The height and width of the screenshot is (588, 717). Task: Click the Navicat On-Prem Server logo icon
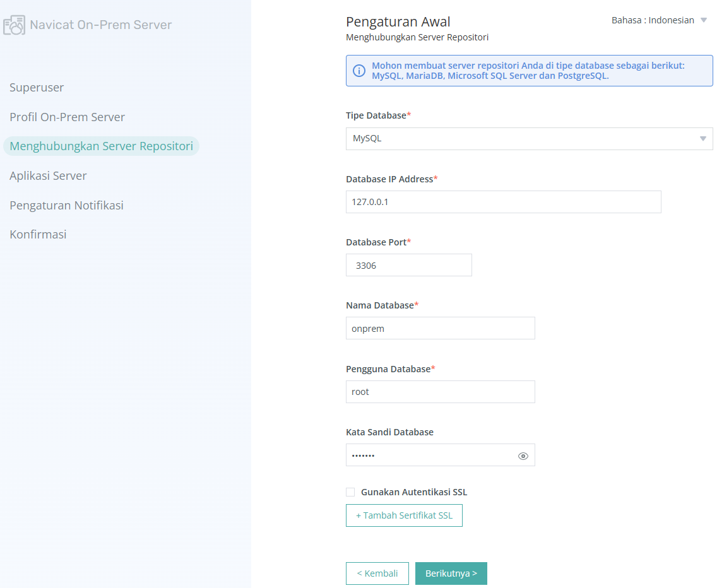click(14, 25)
